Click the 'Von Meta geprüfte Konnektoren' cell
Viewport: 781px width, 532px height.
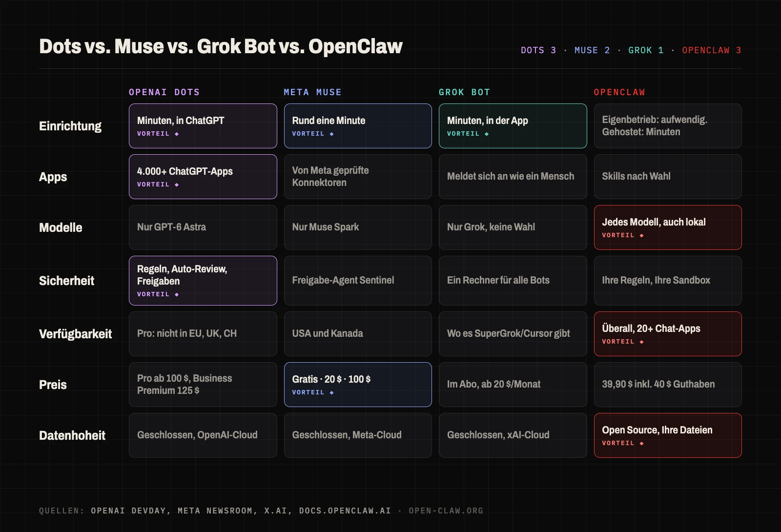[x=358, y=177]
